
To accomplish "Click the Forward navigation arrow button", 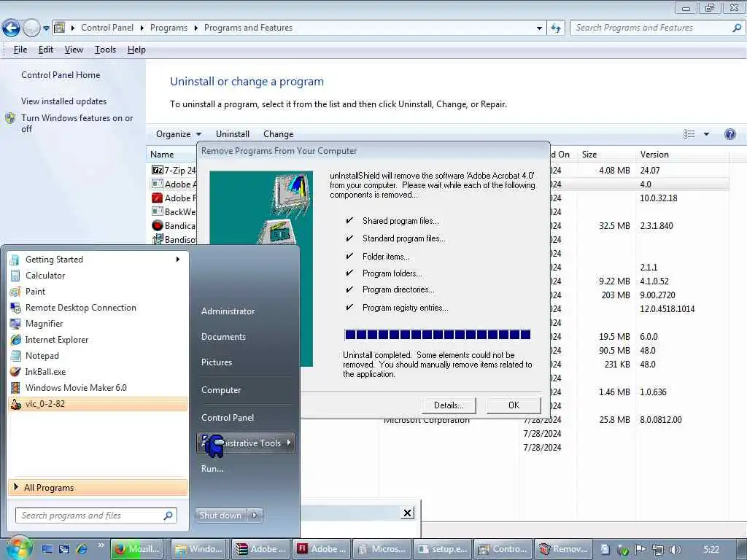I will [31, 28].
